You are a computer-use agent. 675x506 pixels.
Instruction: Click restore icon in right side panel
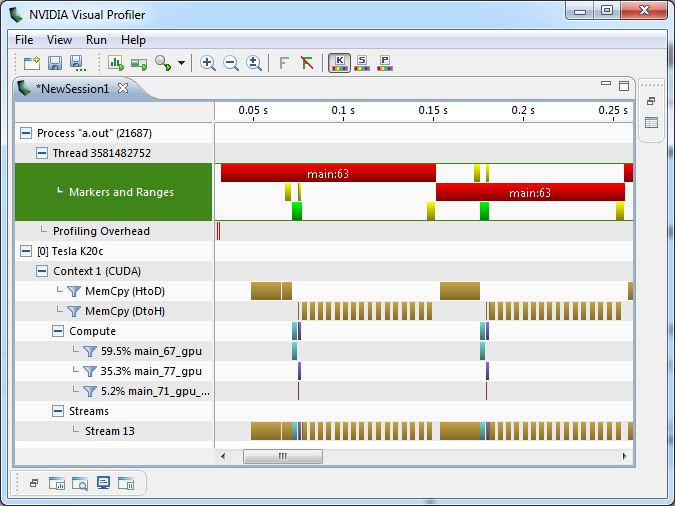(x=651, y=101)
